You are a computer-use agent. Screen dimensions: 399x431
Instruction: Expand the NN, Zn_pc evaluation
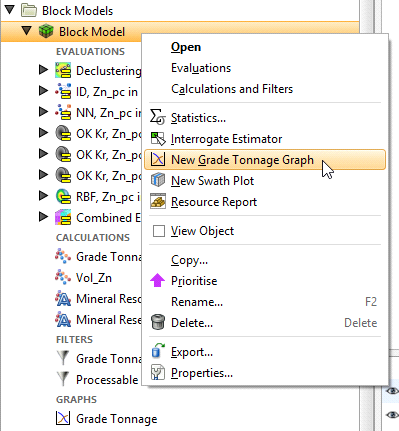[x=43, y=112]
